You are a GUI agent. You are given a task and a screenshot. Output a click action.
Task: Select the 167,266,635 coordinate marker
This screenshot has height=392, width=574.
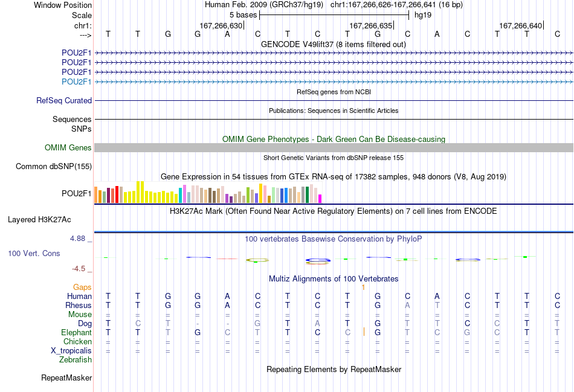pyautogui.click(x=371, y=25)
